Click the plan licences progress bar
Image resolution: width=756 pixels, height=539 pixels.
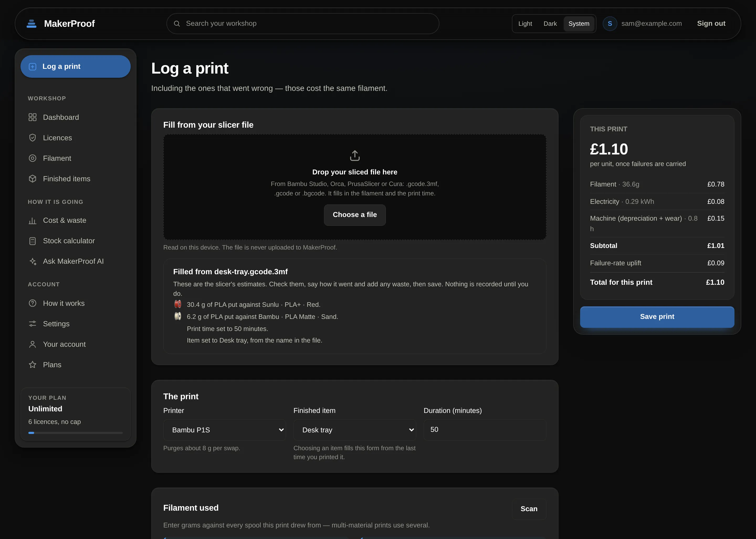pos(76,433)
